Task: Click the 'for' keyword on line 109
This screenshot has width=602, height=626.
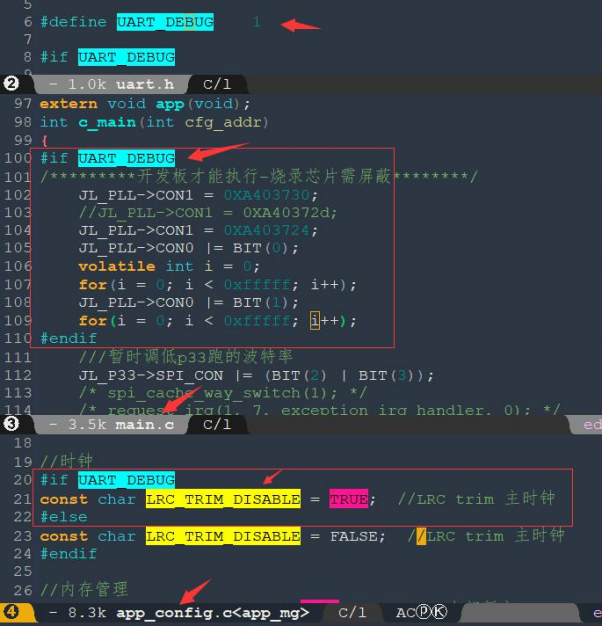Action: click(93, 321)
